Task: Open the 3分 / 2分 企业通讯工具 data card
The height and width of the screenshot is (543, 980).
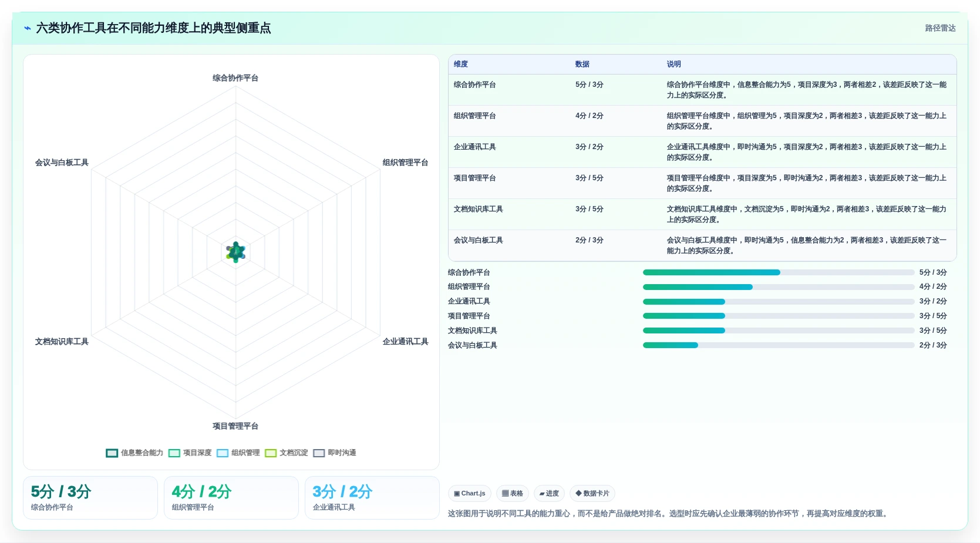Action: tap(372, 498)
